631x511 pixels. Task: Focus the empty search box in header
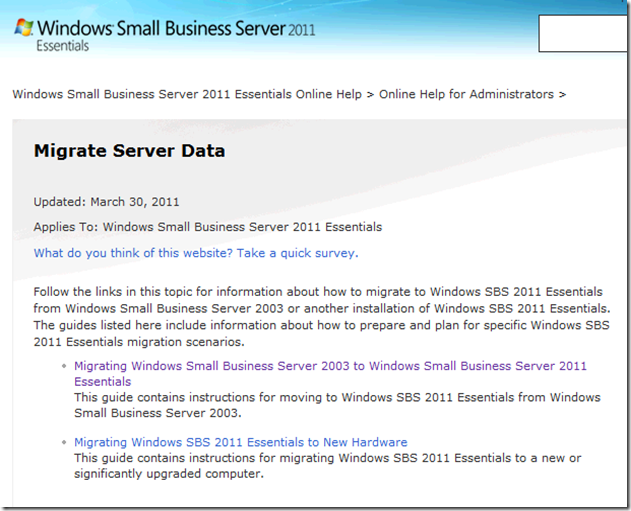coord(583,34)
